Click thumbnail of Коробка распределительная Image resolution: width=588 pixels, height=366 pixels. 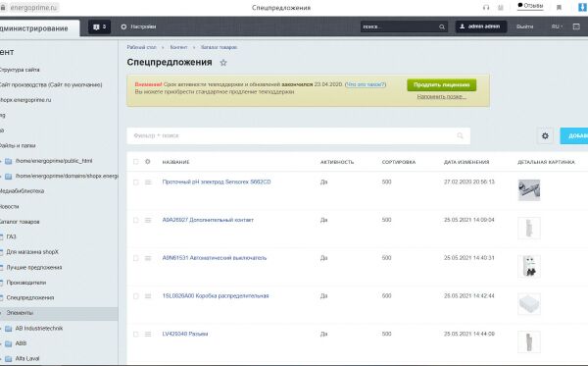[529, 304]
